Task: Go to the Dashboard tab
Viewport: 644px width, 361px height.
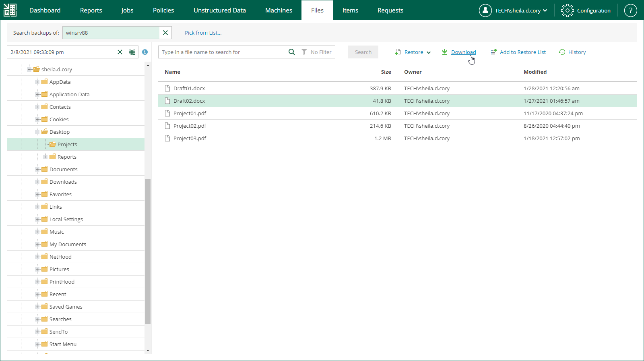Action: pos(45,10)
